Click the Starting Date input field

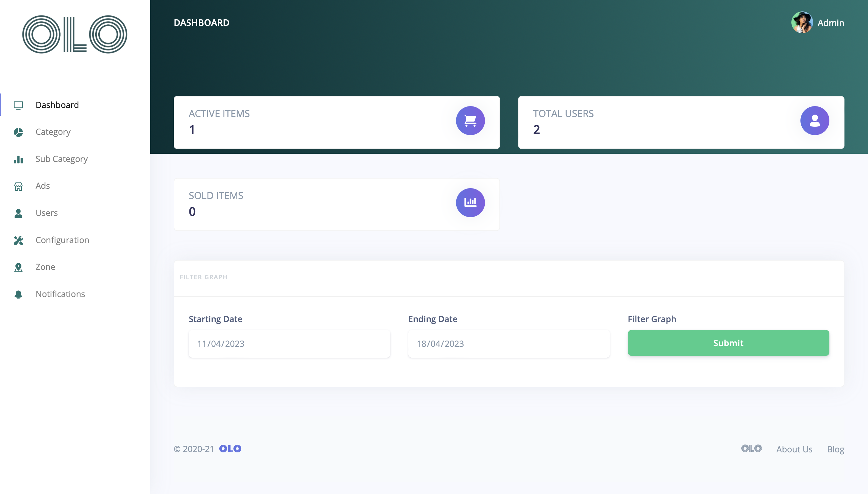[x=289, y=343]
